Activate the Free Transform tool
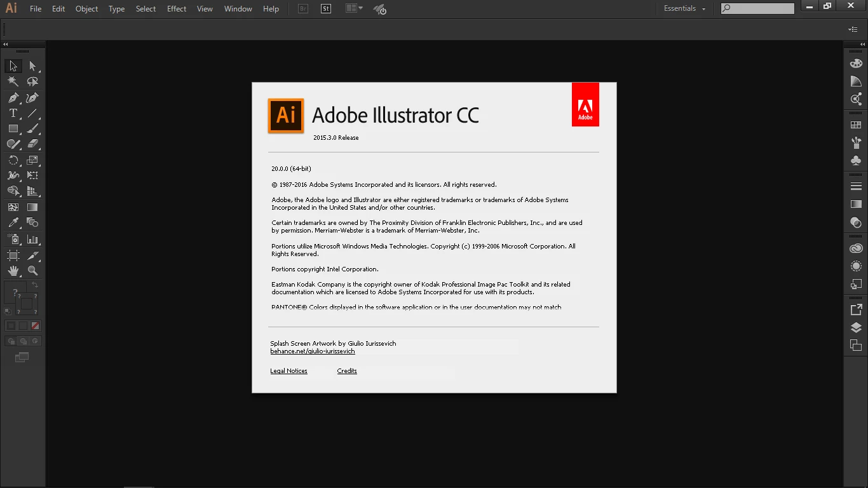868x488 pixels. 32,175
